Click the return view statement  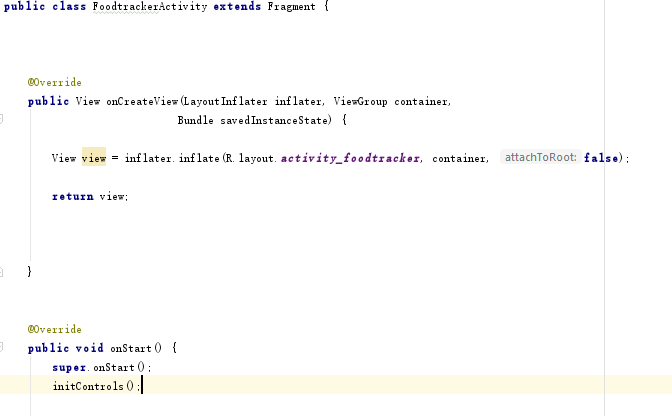point(90,196)
